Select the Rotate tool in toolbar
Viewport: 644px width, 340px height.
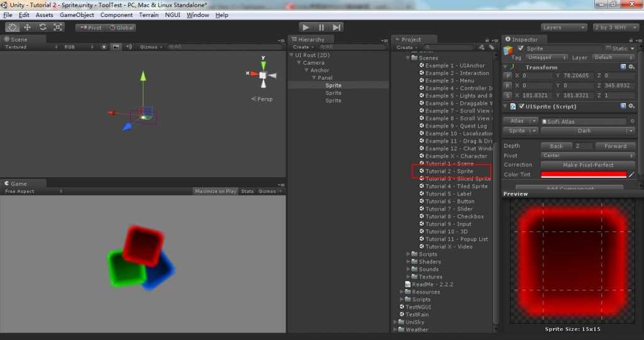coord(42,28)
